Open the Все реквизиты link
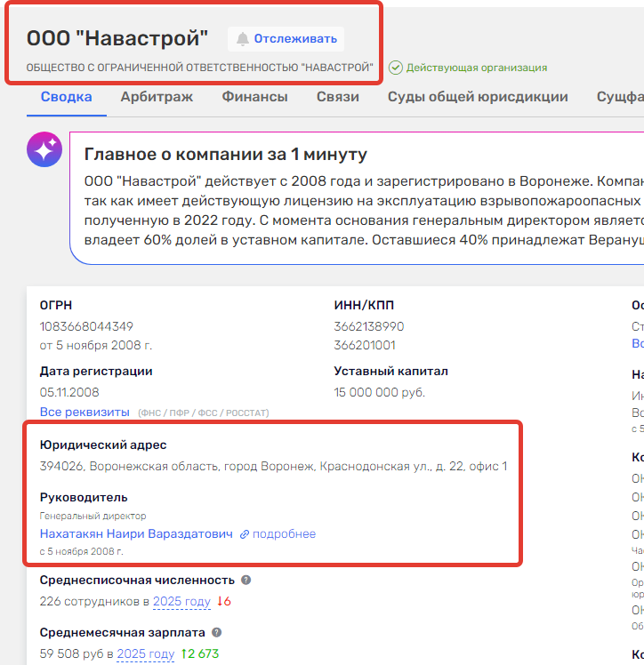 click(x=85, y=413)
